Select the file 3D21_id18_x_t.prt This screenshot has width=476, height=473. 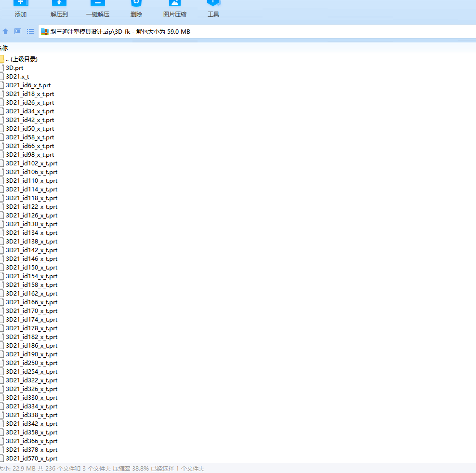click(x=30, y=94)
